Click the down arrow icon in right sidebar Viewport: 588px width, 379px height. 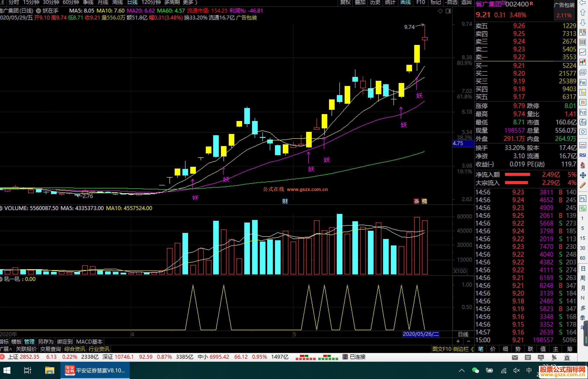pyautogui.click(x=583, y=23)
